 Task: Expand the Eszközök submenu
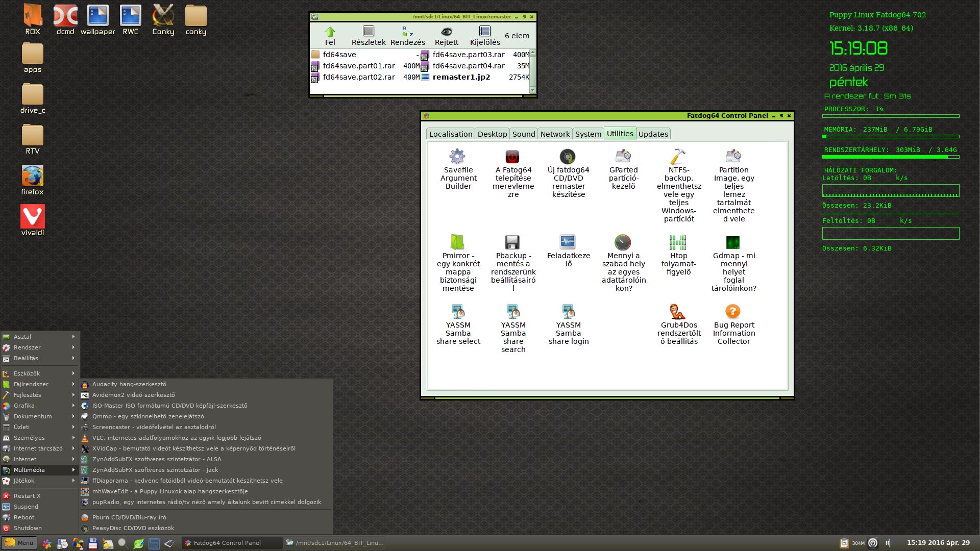40,373
